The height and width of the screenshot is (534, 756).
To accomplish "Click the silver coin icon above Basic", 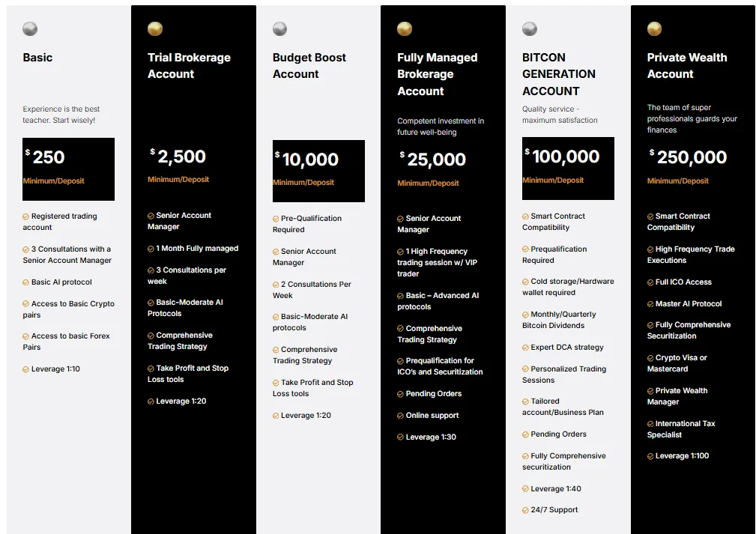I will tap(30, 29).
